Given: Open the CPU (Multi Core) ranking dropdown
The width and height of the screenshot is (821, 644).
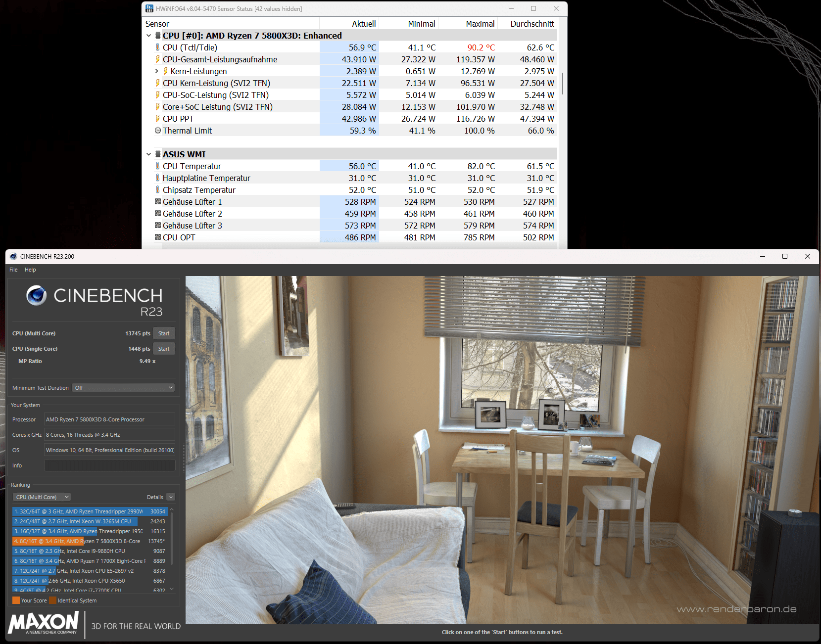Looking at the screenshot, I should (42, 497).
